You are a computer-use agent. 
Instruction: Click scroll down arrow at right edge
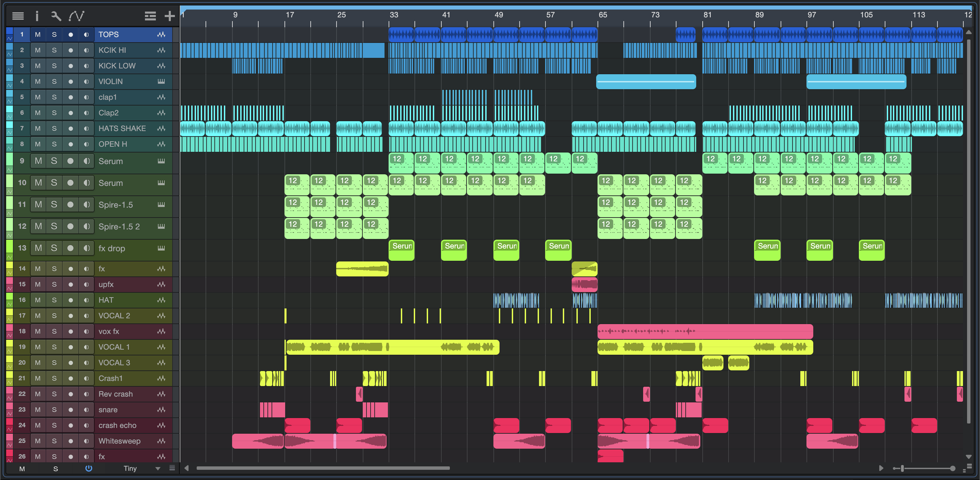click(x=968, y=457)
